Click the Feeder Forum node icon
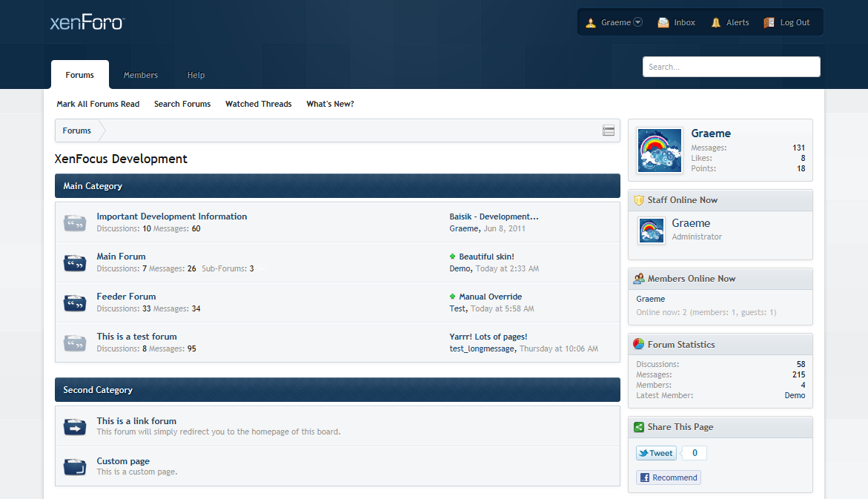The height and width of the screenshot is (499, 868). (x=75, y=303)
